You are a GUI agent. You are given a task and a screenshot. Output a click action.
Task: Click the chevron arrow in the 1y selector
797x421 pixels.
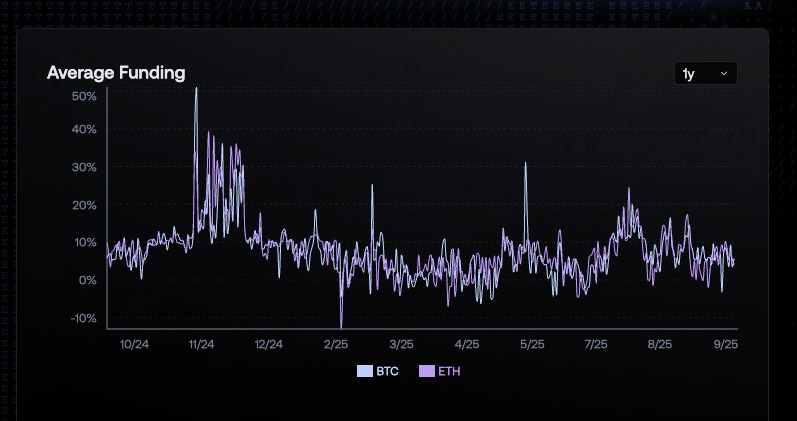click(723, 73)
